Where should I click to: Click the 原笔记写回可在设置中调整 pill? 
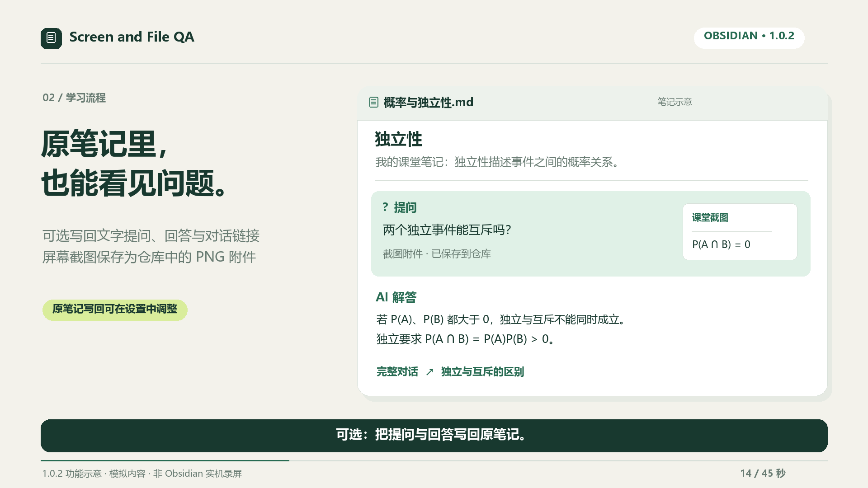click(115, 310)
